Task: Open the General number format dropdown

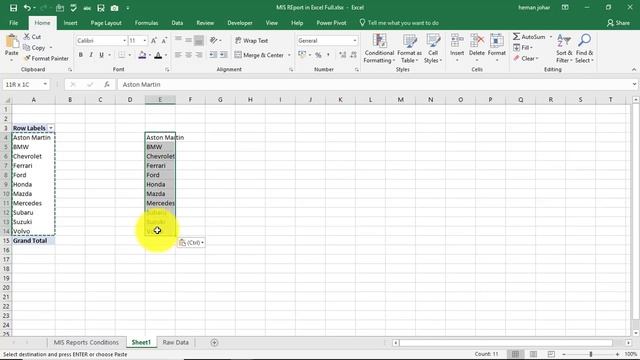Action: pyautogui.click(x=354, y=40)
